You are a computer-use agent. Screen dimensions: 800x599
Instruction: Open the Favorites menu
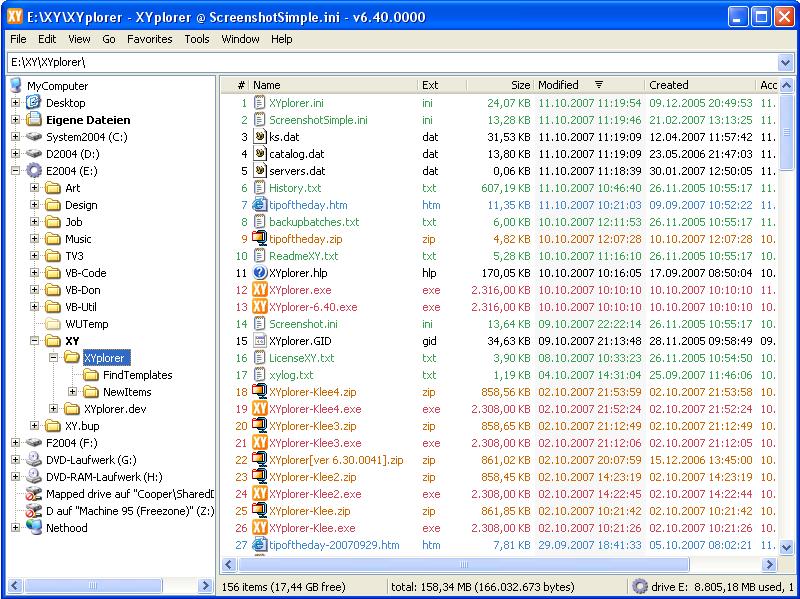149,39
